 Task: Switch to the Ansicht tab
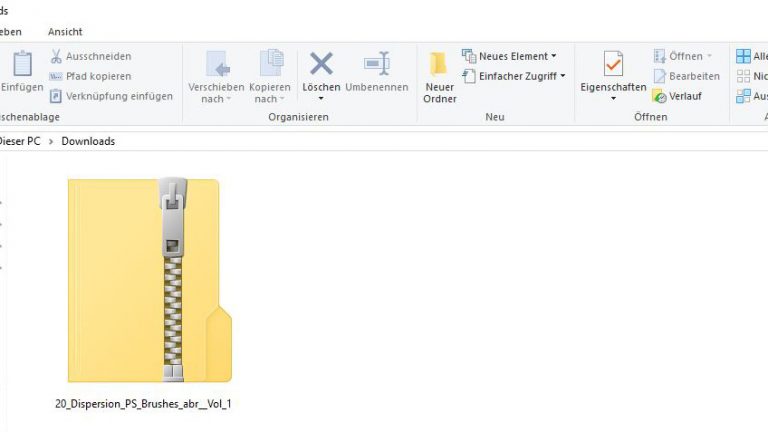click(x=65, y=32)
